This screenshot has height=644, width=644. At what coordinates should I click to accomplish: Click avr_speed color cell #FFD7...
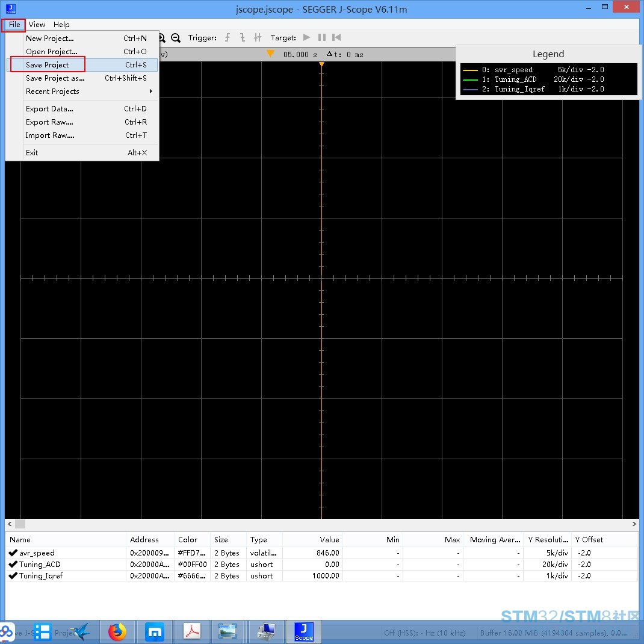(192, 553)
